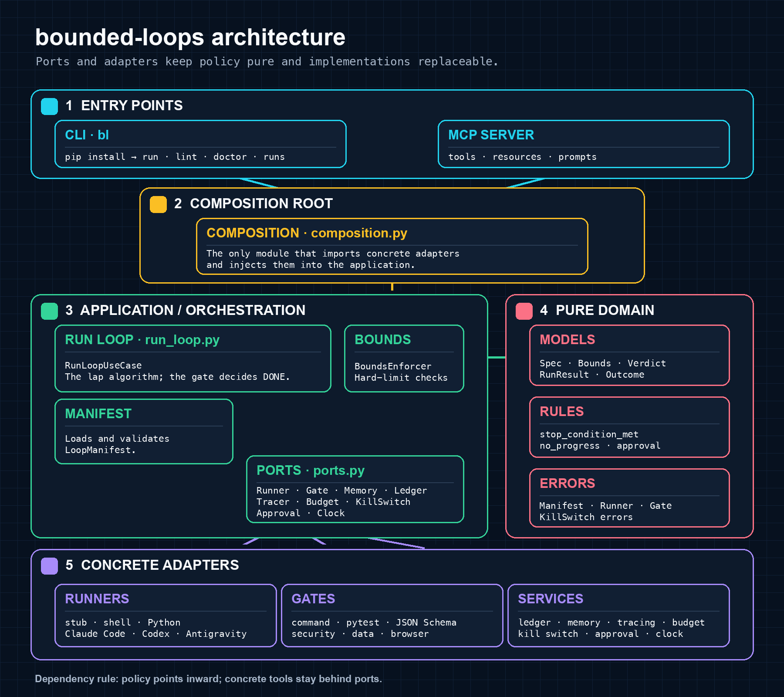
Task: Select the BOUNDS card heading
Action: point(382,340)
